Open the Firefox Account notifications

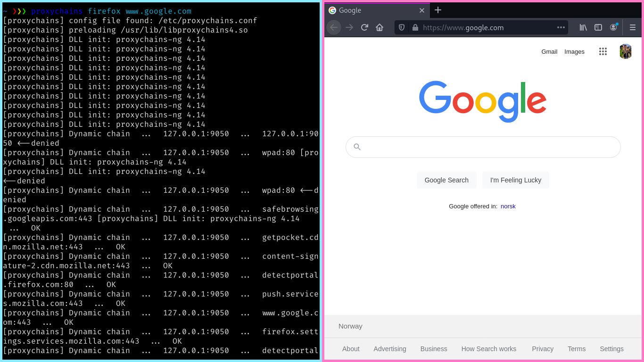coord(613,27)
